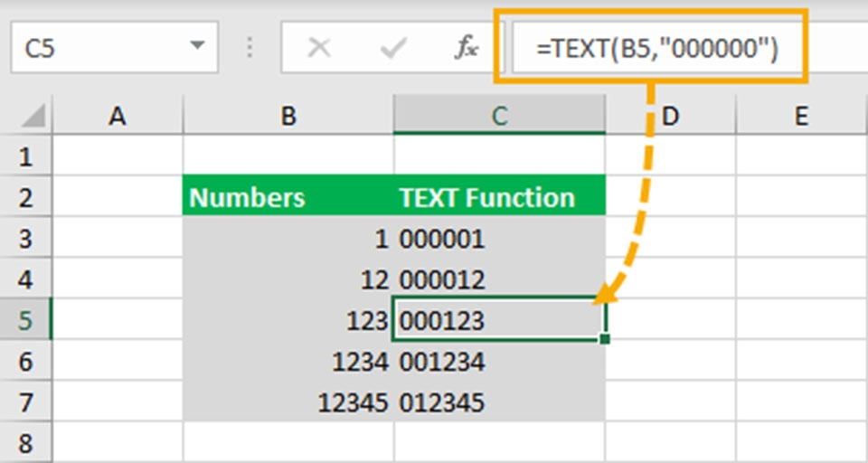868x463 pixels.
Task: Click the fill handle of cell C5
Action: [x=605, y=338]
